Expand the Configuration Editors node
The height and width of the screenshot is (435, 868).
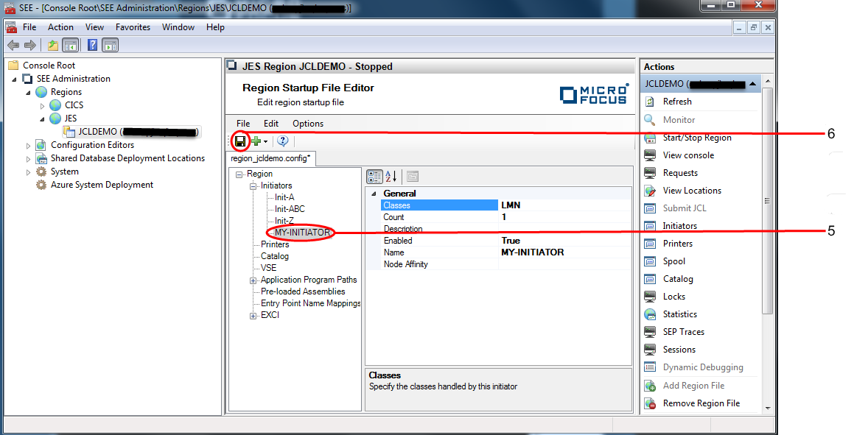pyautogui.click(x=28, y=146)
